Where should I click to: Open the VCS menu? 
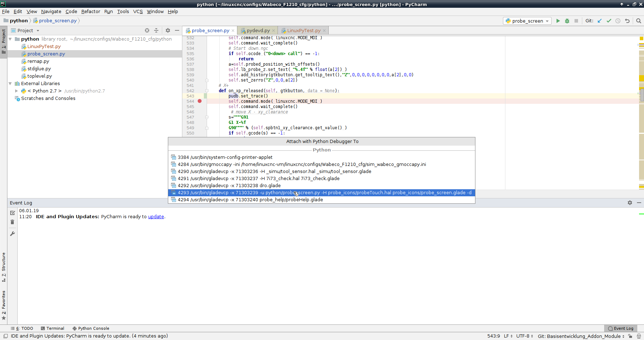tap(138, 11)
